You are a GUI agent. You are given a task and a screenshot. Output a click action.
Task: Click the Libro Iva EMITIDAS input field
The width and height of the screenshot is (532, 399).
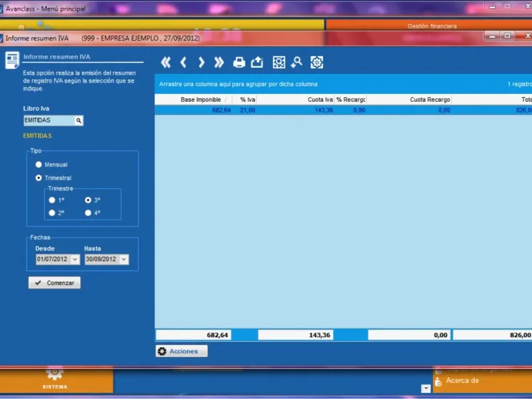pyautogui.click(x=49, y=120)
